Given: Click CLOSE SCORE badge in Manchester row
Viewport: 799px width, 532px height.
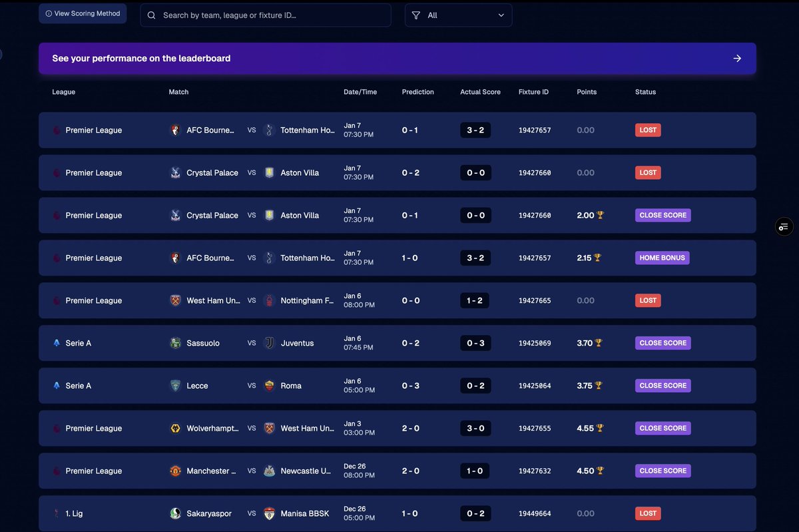Looking at the screenshot, I should coord(663,471).
